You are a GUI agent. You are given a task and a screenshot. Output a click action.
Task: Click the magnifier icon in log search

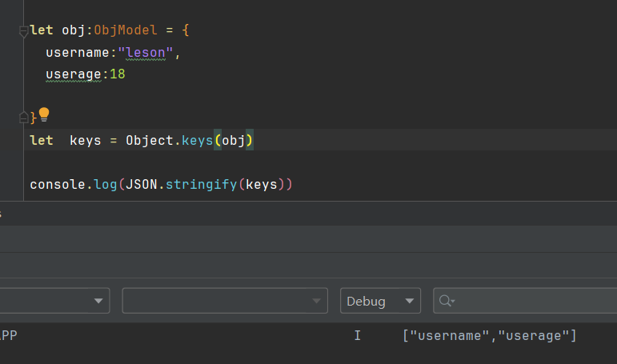tap(446, 301)
